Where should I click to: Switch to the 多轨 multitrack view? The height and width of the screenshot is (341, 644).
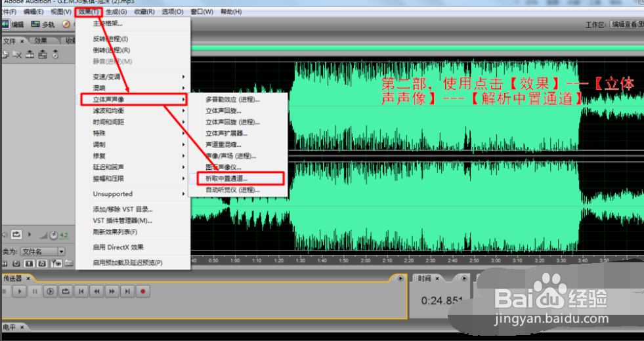(43, 24)
